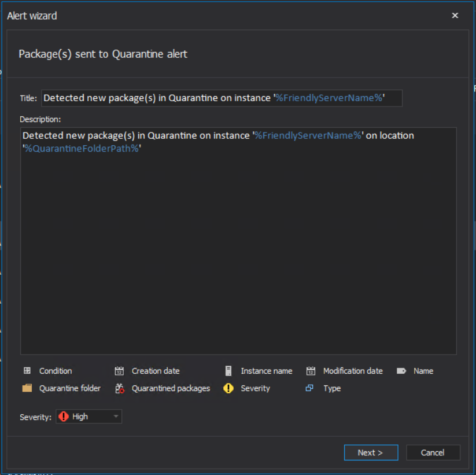Go to the next wizard step
The width and height of the screenshot is (476, 475).
pos(371,452)
